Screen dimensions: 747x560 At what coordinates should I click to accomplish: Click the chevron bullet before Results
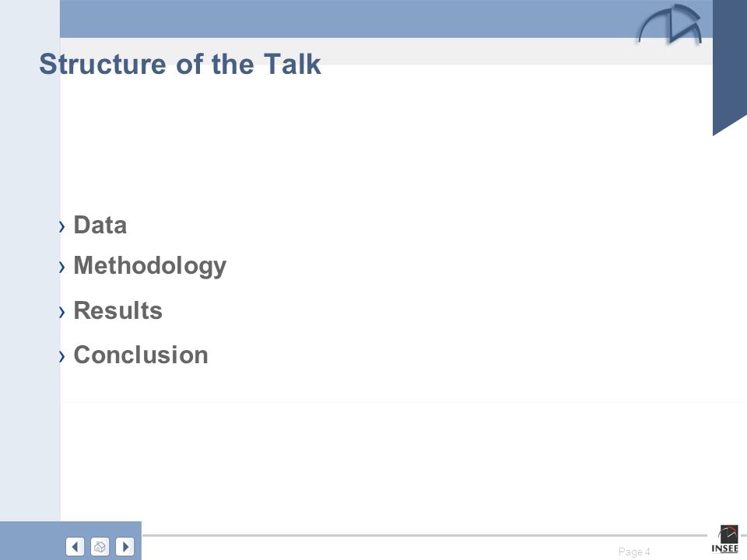tap(62, 312)
